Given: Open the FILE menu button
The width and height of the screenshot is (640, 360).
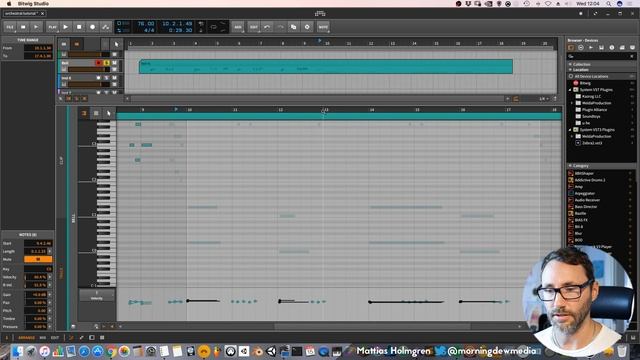Looking at the screenshot, I should point(10,27).
